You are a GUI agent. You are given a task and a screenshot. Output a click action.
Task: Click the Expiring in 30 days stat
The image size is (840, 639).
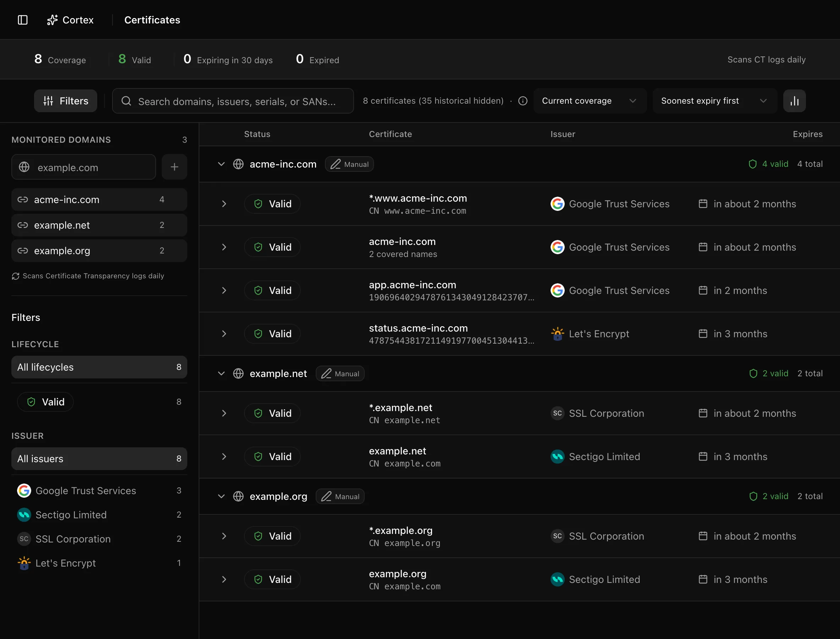pyautogui.click(x=228, y=59)
